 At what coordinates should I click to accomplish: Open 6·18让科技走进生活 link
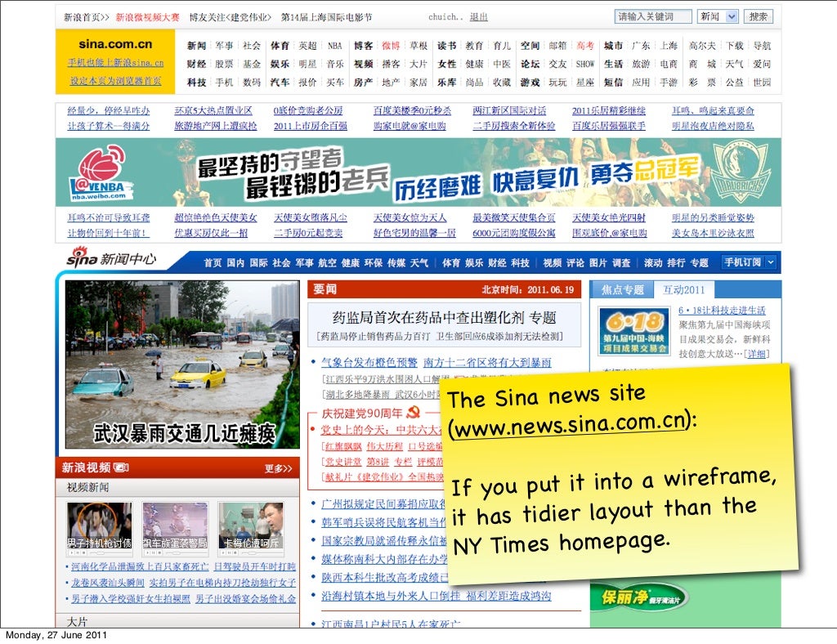722,311
